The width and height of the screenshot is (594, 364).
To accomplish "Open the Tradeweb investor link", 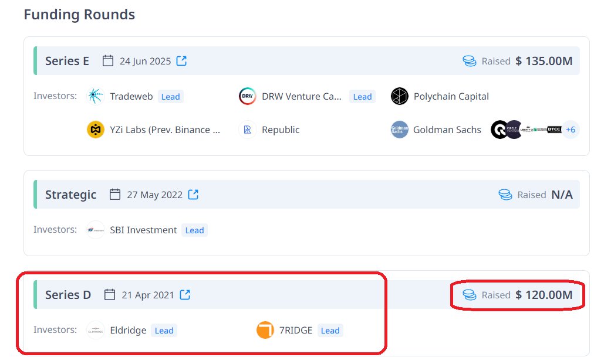I will point(131,97).
